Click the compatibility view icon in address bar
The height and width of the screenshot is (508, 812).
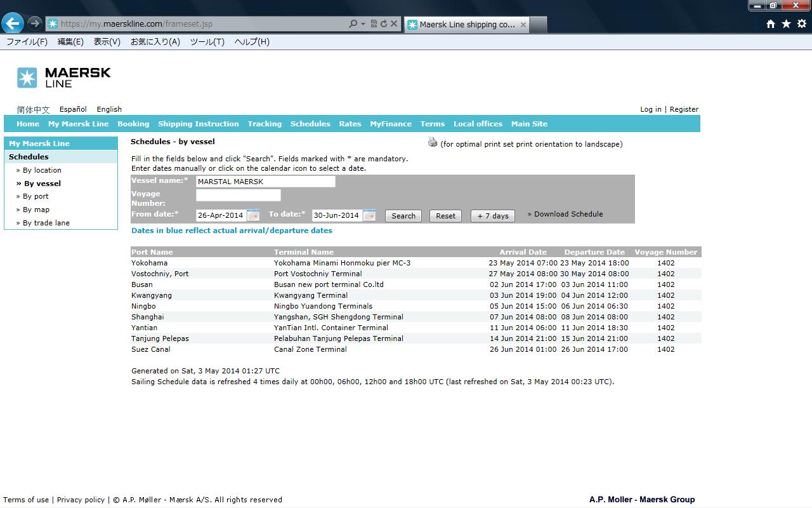pyautogui.click(x=374, y=23)
